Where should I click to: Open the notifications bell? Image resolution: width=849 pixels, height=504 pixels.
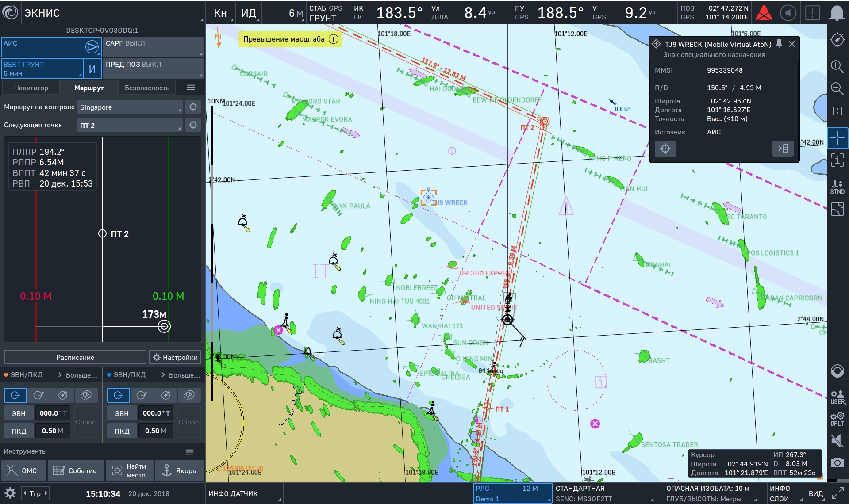836,13
